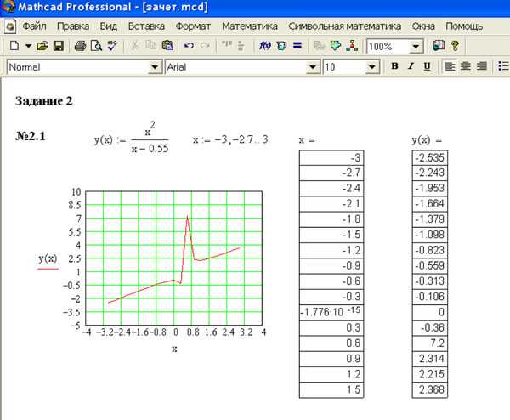Undo the last action
The height and width of the screenshot is (420, 510).
(189, 45)
